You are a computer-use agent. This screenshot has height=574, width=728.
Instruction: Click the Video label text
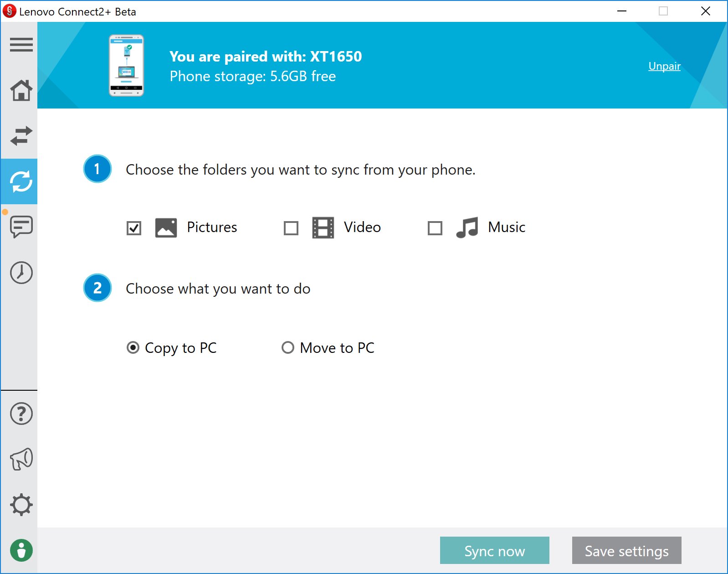[x=362, y=227]
